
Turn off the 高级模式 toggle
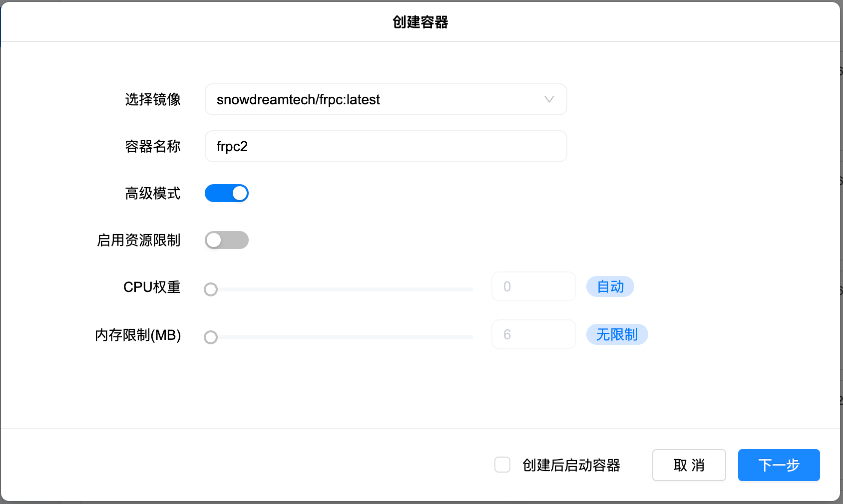[227, 193]
